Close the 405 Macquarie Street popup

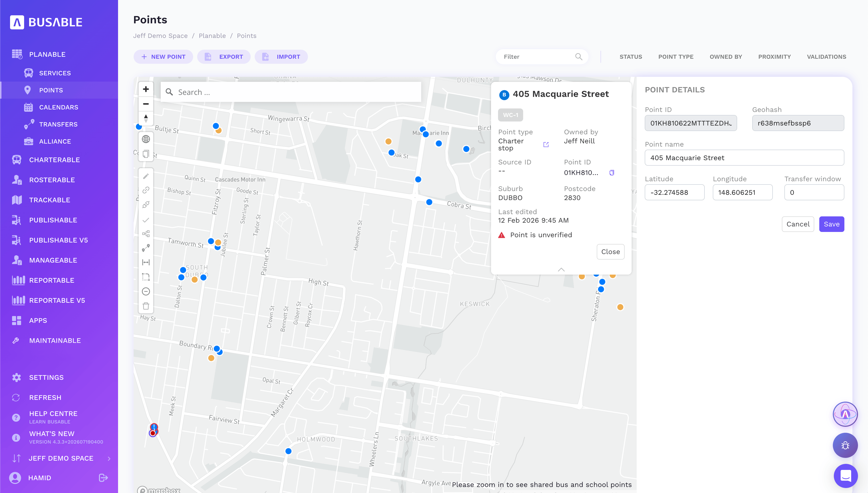[x=611, y=252]
